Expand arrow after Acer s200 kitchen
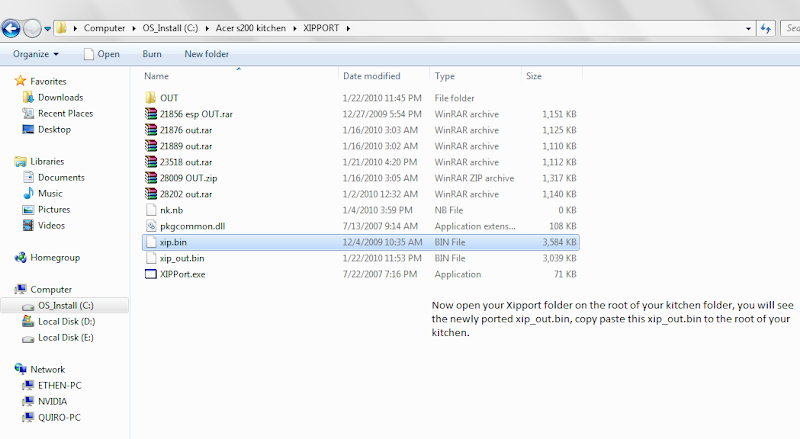 [x=295, y=29]
